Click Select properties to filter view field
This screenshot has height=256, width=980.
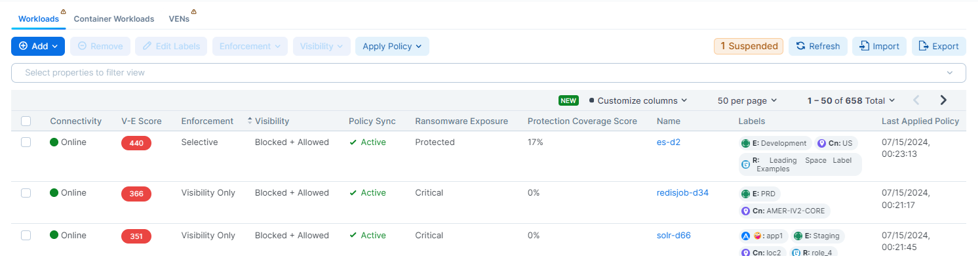click(x=488, y=73)
